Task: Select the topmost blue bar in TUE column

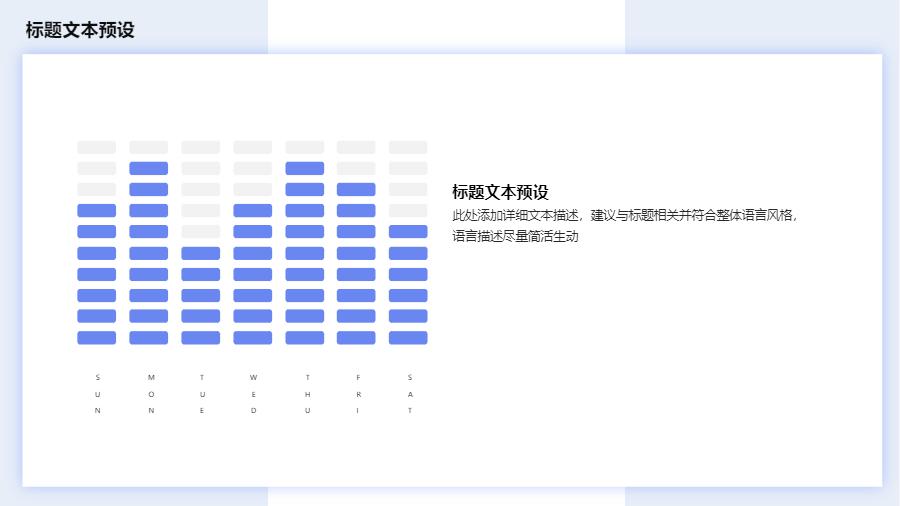Action: click(x=201, y=253)
